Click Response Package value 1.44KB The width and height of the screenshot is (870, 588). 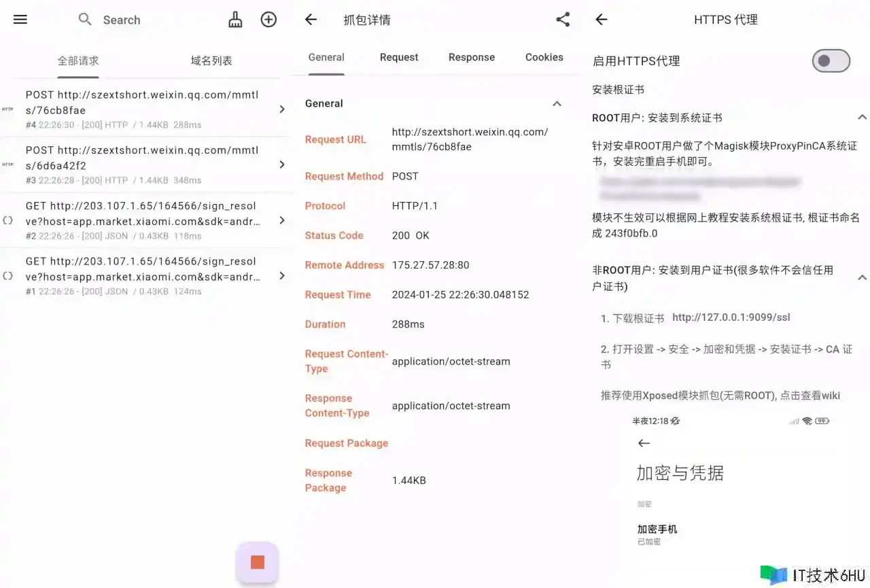click(408, 481)
